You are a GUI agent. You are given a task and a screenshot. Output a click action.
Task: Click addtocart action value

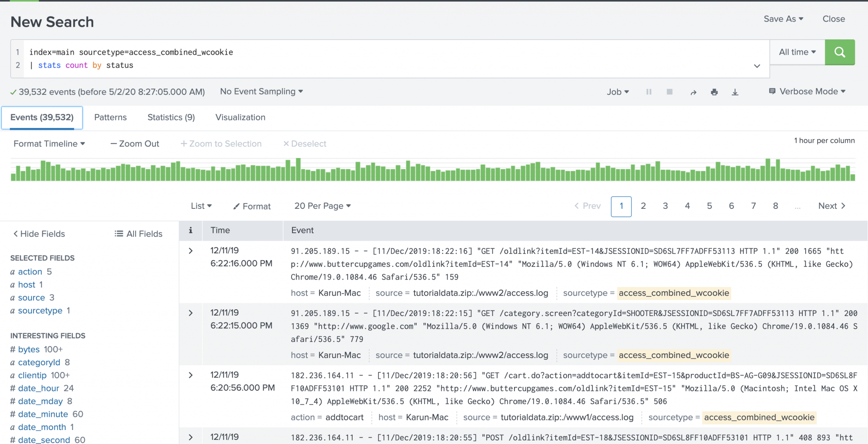(x=345, y=417)
